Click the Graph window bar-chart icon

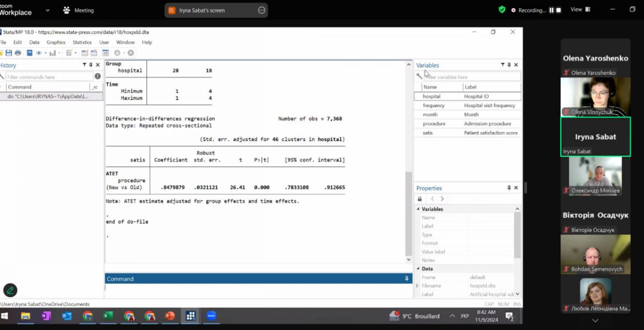(x=53, y=53)
